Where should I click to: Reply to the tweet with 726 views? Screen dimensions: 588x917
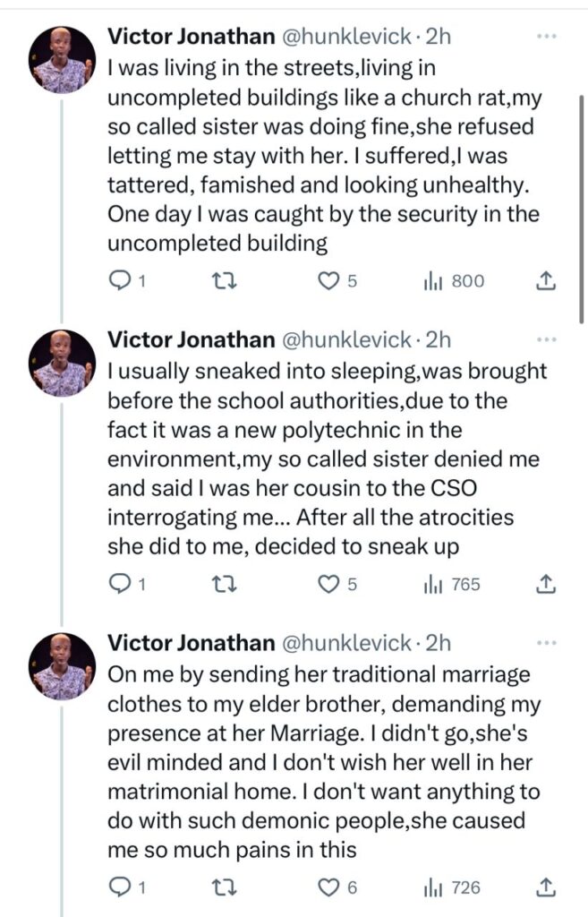point(120,887)
